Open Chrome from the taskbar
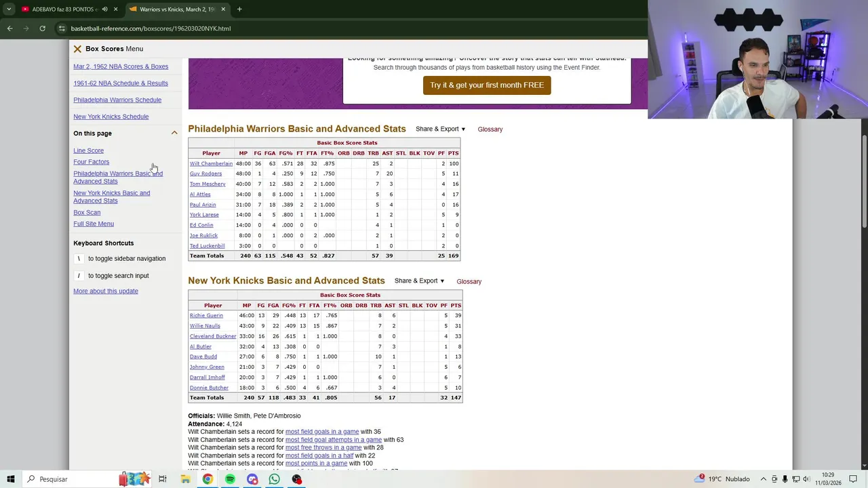Screen dimensions: 868x488 (x=208, y=479)
